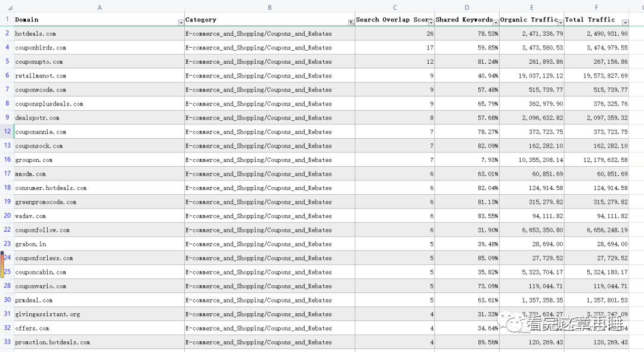644x352 pixels.
Task: Click shared keywords value 40.94%
Action: 467,76
